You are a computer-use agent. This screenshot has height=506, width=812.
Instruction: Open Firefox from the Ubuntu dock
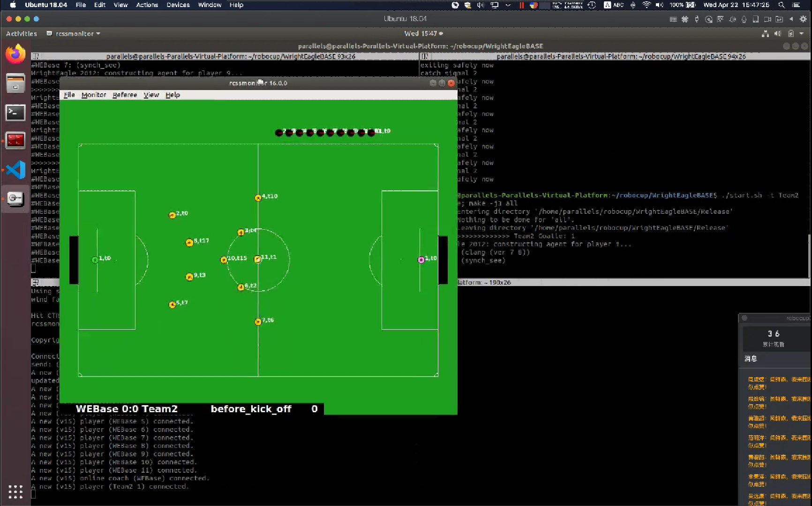pyautogui.click(x=15, y=54)
